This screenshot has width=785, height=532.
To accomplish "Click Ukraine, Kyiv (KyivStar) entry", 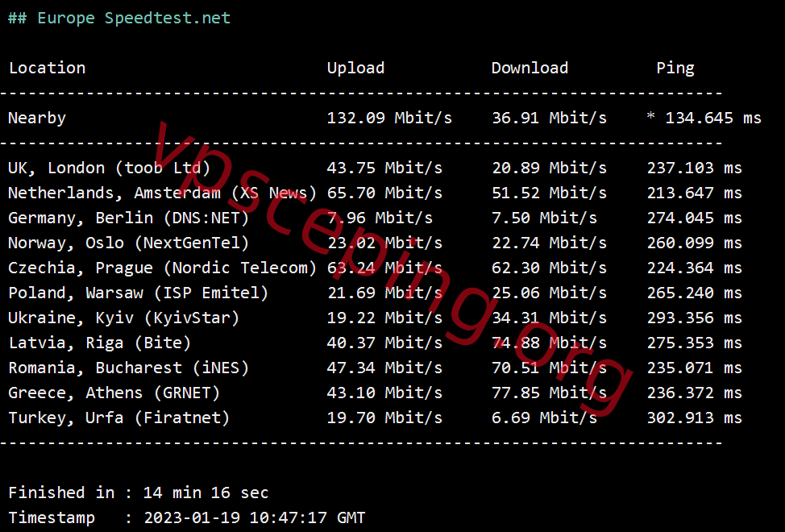I will click(123, 318).
